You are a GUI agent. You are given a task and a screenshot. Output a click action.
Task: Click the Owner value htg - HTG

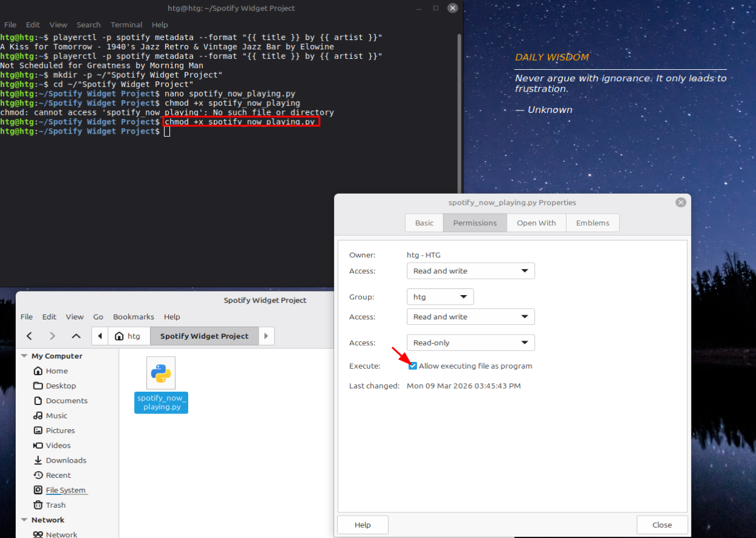424,255
